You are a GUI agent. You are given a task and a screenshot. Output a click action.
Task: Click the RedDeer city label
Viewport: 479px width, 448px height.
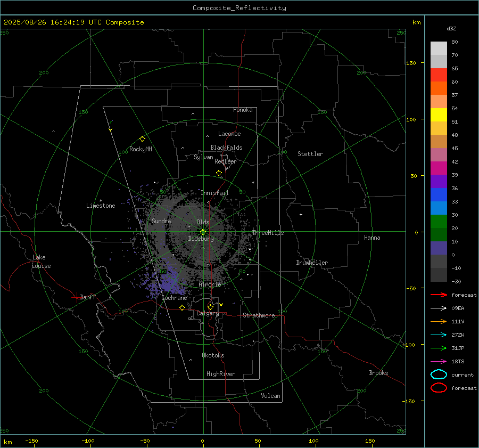226,161
